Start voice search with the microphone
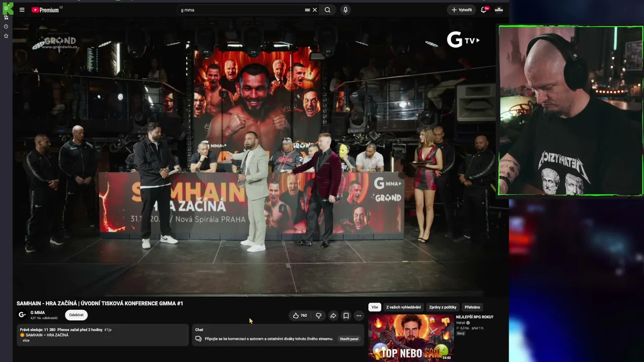Image resolution: width=644 pixels, height=362 pixels. pos(345,10)
